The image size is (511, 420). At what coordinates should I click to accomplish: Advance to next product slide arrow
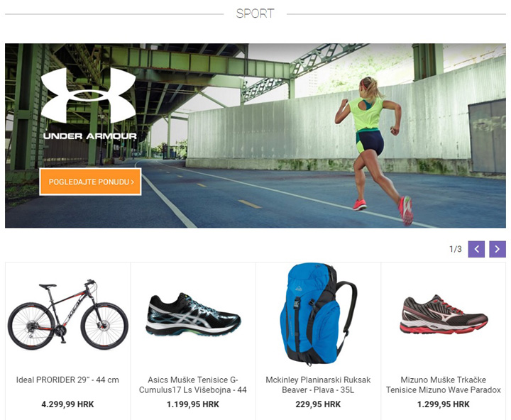(x=498, y=249)
